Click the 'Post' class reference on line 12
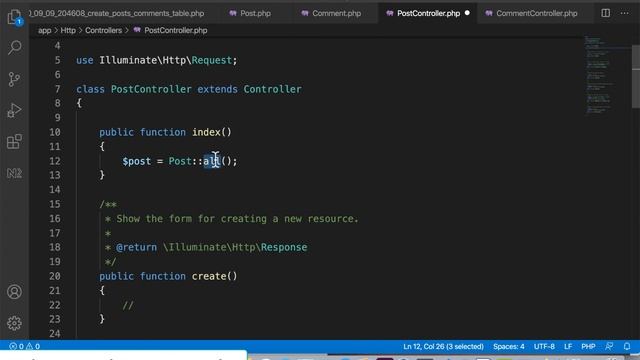 point(180,161)
